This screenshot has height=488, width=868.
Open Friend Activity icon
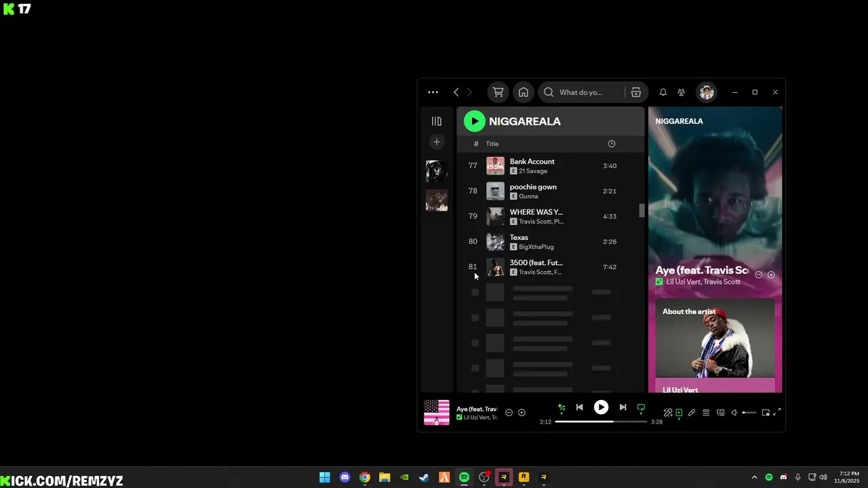tap(681, 92)
